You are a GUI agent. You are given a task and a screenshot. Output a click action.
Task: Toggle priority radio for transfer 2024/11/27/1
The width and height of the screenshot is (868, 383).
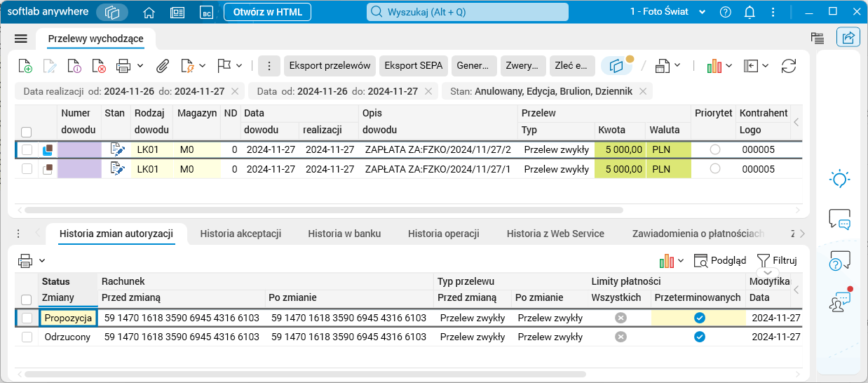pos(715,168)
